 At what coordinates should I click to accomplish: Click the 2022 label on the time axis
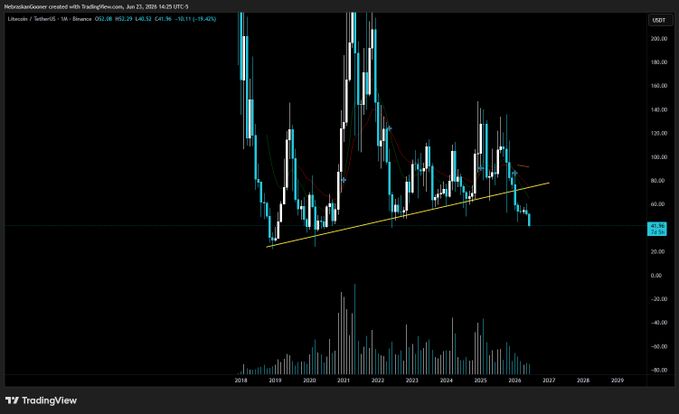(x=378, y=380)
